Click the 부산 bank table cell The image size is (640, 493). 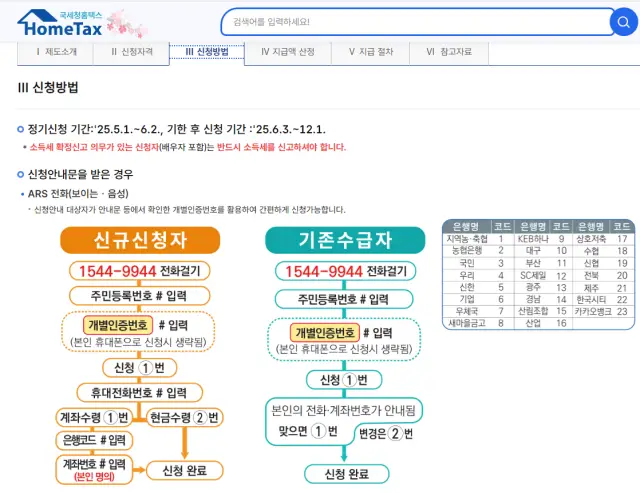tap(533, 263)
